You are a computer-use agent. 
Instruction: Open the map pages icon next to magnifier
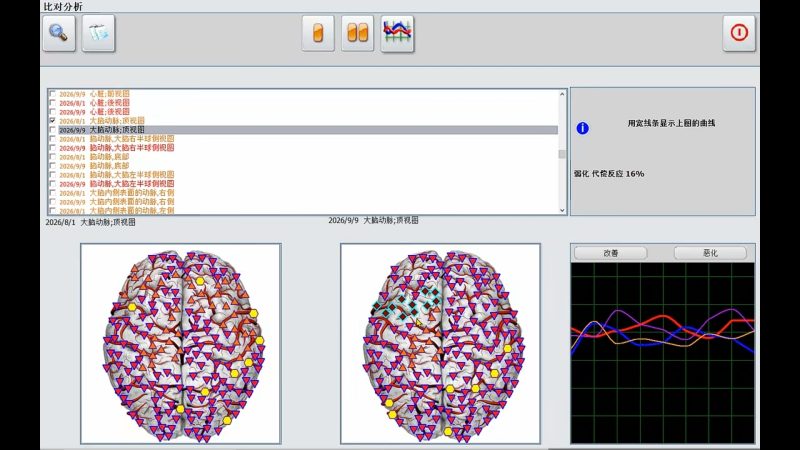click(98, 33)
